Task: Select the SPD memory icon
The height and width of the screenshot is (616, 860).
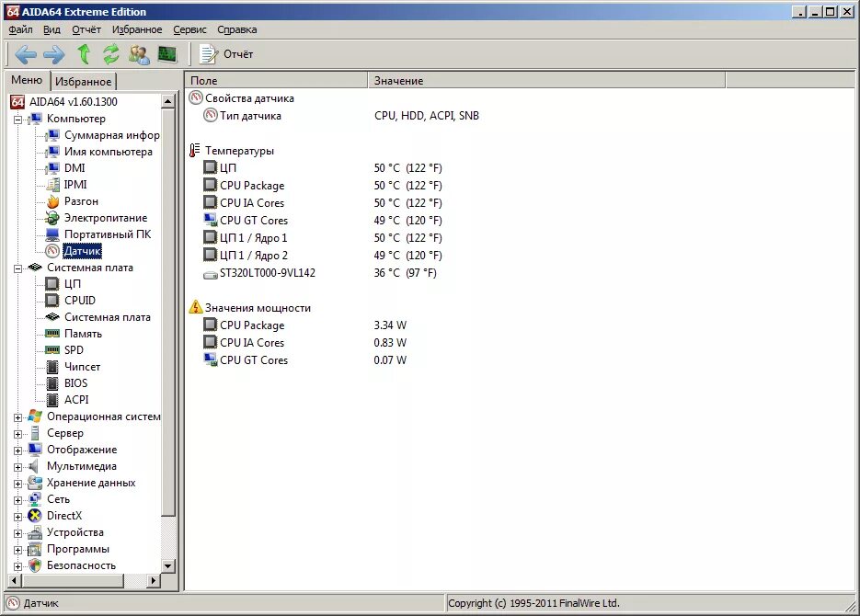Action: (52, 350)
